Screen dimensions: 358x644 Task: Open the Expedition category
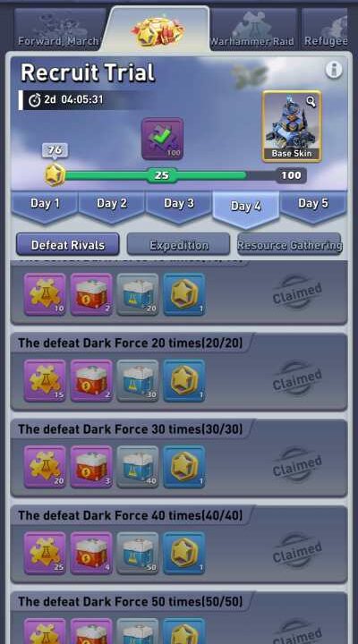[178, 245]
